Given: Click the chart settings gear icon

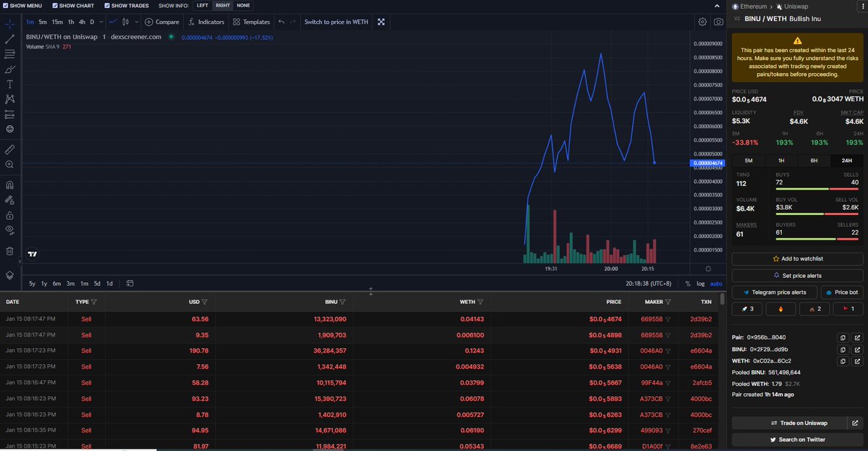Looking at the screenshot, I should click(702, 22).
